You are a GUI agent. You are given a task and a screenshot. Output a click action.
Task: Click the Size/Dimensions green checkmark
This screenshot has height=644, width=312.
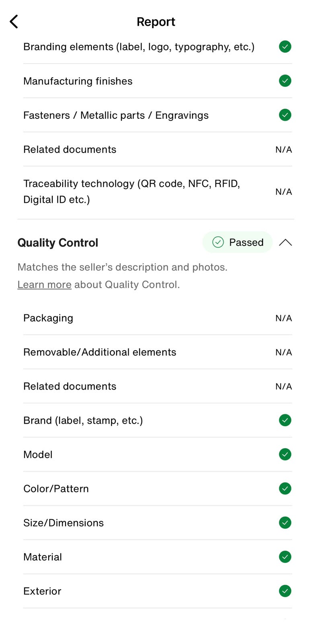tap(285, 523)
